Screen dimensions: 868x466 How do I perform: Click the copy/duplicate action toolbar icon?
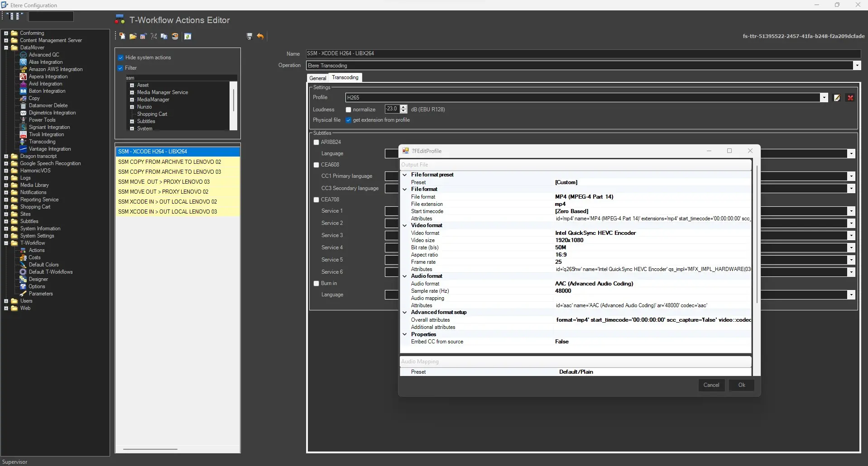[164, 36]
